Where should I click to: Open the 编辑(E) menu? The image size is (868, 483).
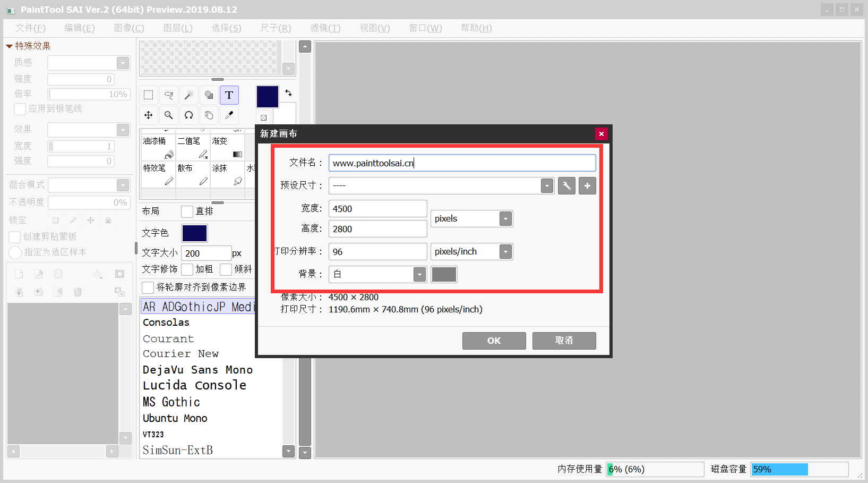(x=80, y=28)
